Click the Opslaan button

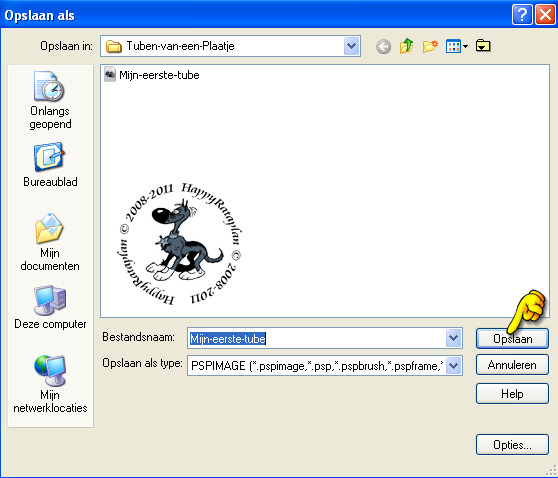(512, 338)
